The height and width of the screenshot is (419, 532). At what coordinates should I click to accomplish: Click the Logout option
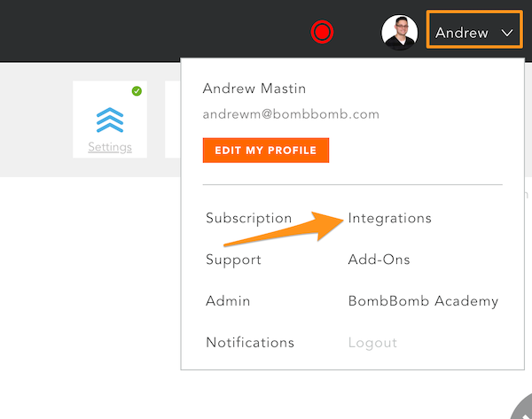[x=372, y=343]
